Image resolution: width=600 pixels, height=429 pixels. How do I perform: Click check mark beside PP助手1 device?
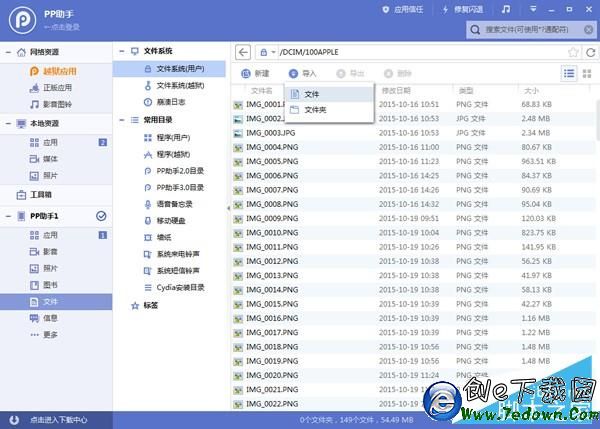click(101, 216)
